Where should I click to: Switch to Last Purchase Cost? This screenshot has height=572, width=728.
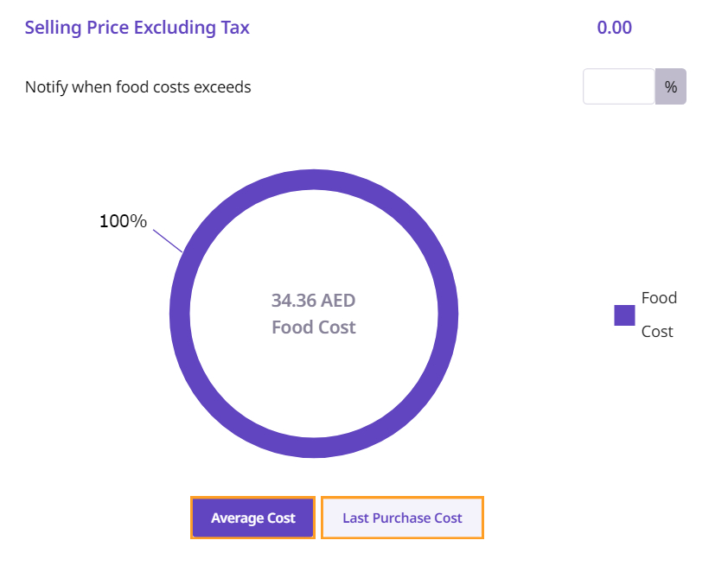402,518
